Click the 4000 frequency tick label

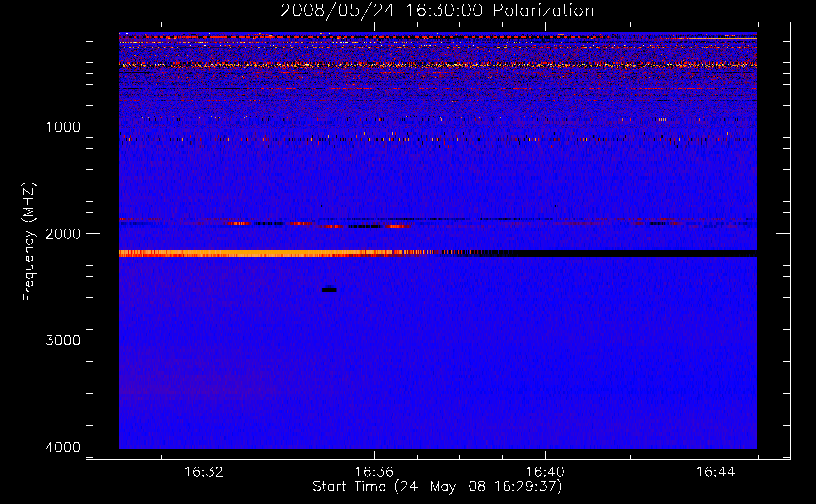(63, 447)
